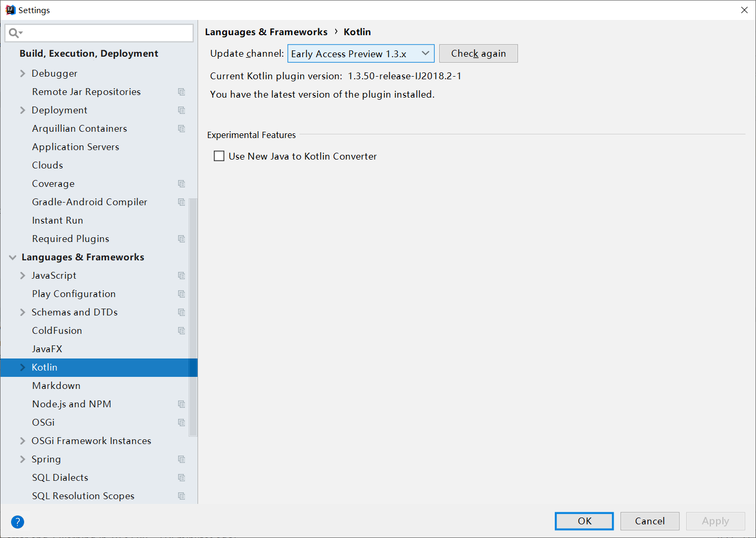This screenshot has height=538, width=756.
Task: Select Clouds settings item
Action: pos(47,165)
